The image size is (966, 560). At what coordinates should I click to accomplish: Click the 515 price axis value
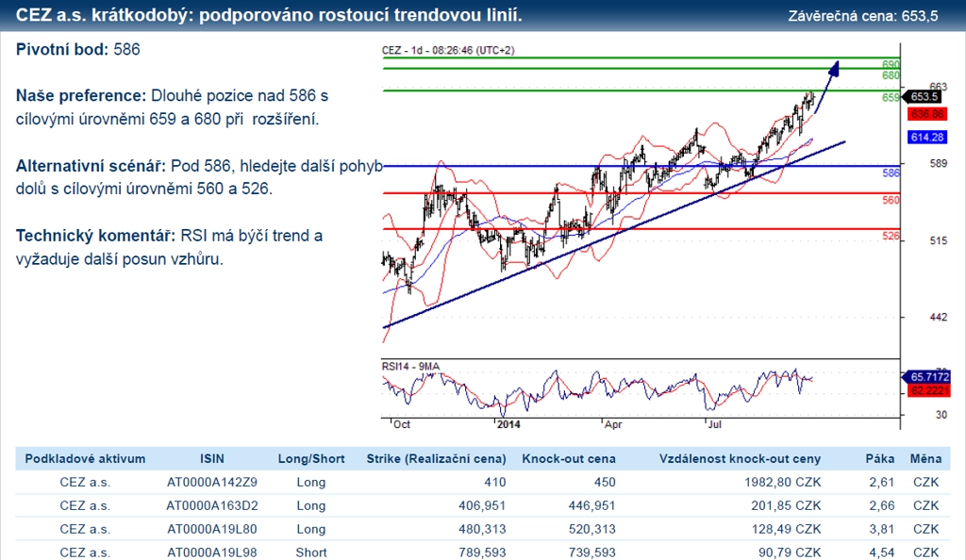[x=939, y=240]
